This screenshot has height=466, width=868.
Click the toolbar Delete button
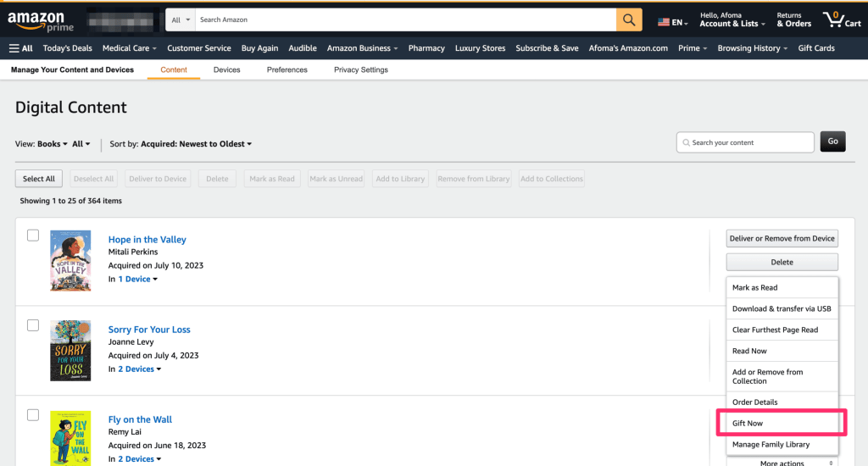[x=217, y=178]
